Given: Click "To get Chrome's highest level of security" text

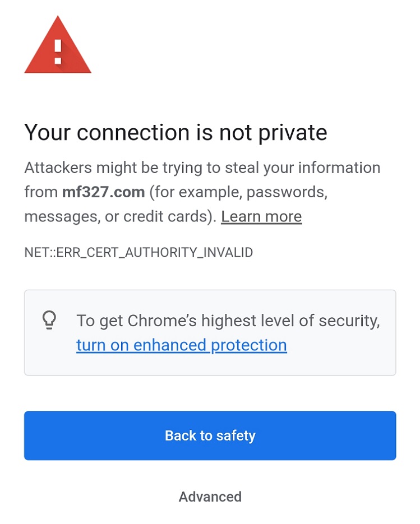Looking at the screenshot, I should point(228,321).
